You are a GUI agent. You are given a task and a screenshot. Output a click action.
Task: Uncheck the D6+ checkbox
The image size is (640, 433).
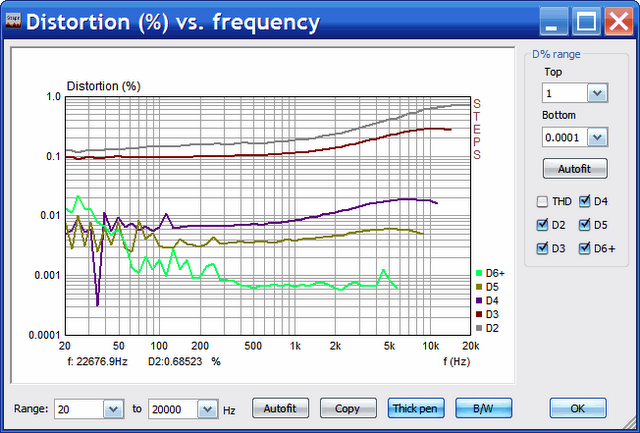click(x=585, y=247)
